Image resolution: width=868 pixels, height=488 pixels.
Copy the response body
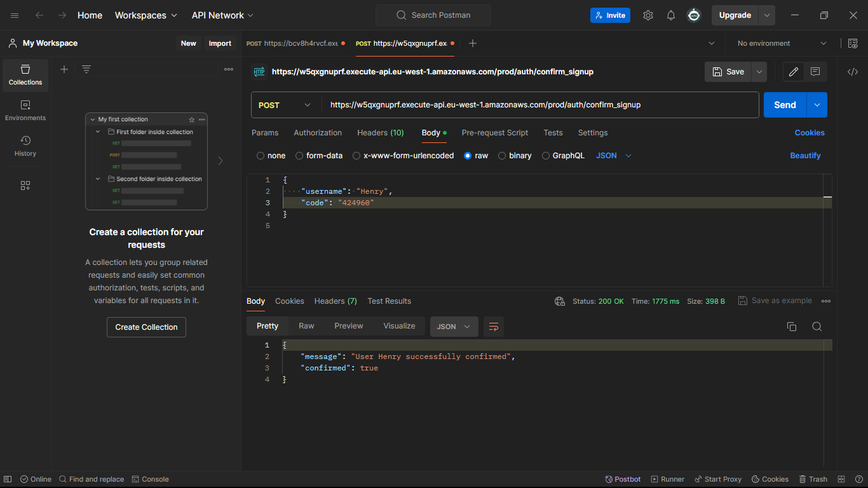click(x=792, y=327)
